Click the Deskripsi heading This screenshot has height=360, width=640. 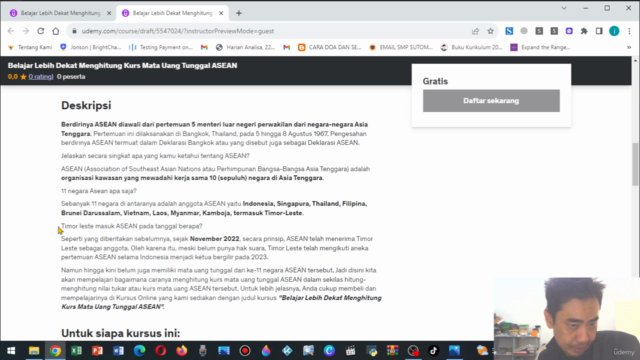point(86,105)
